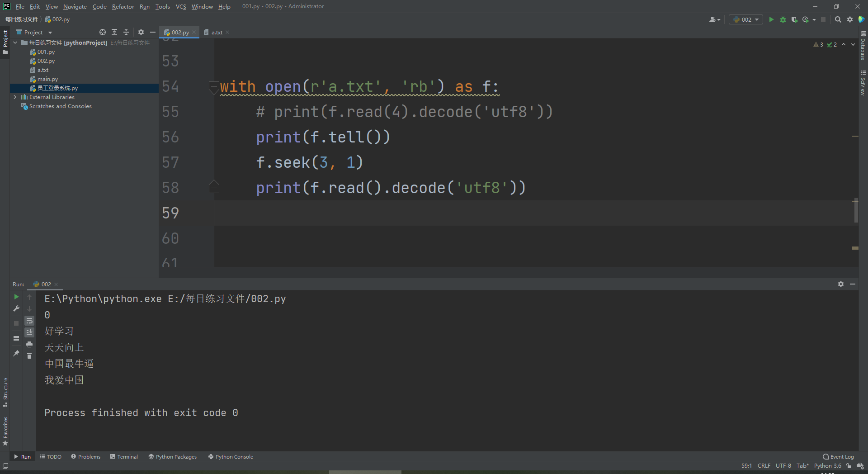Click the 3 warnings indicator in the editor

818,44
